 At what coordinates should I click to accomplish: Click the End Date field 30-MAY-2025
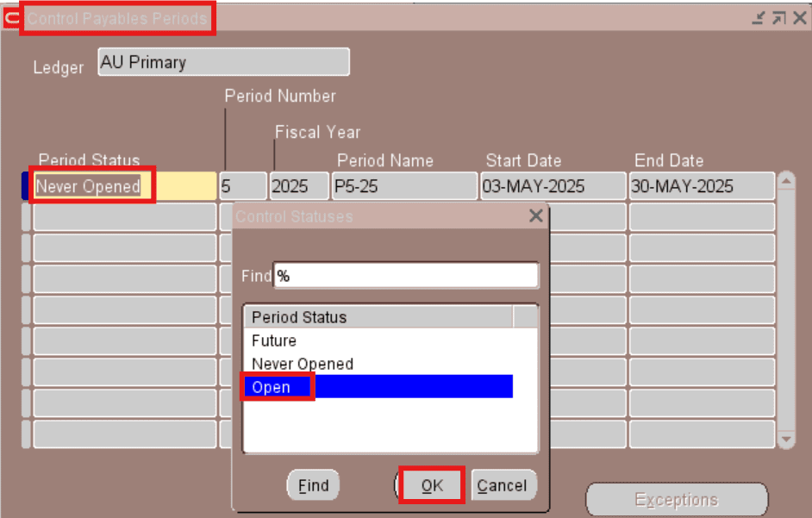point(702,186)
